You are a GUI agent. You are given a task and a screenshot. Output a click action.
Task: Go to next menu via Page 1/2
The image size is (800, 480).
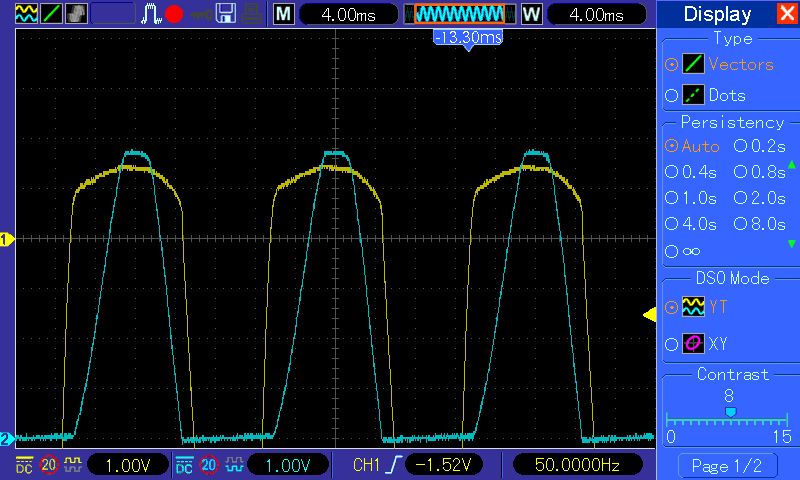point(727,465)
